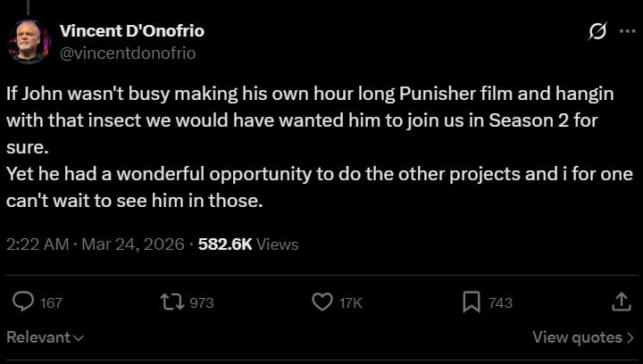
Task: Expand the Relevant reply sorting dropdown
Action: click(x=45, y=337)
